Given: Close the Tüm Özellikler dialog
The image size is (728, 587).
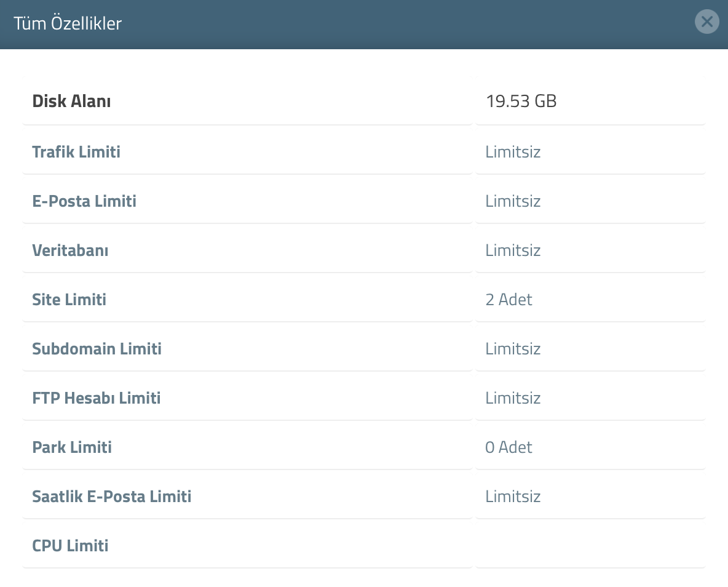Looking at the screenshot, I should coord(706,22).
